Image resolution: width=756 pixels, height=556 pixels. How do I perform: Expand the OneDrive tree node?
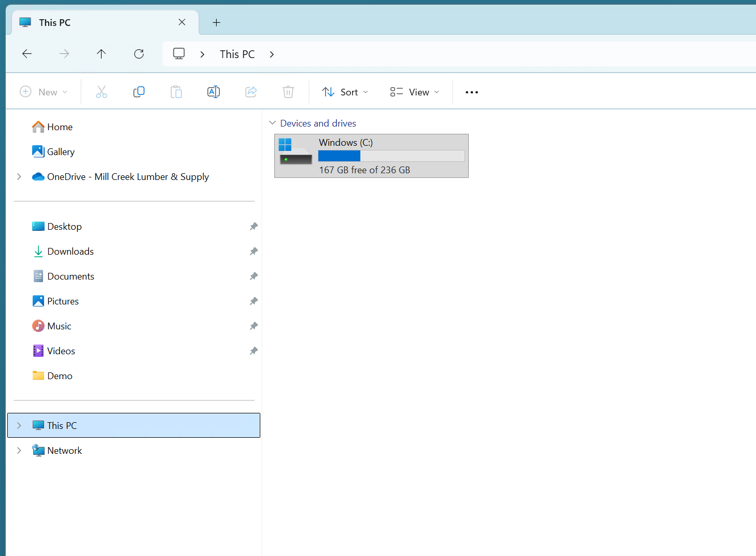click(19, 177)
